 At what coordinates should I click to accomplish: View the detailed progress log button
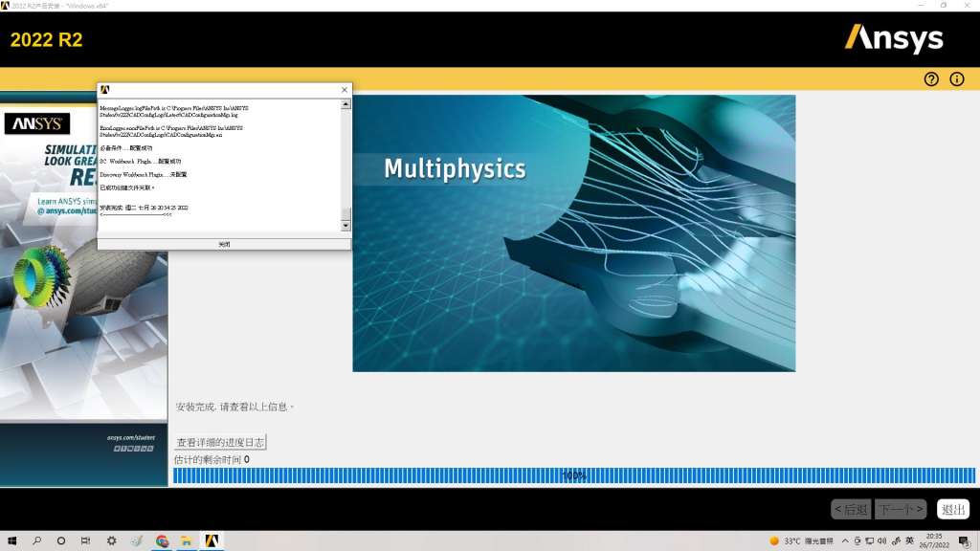pyautogui.click(x=220, y=442)
